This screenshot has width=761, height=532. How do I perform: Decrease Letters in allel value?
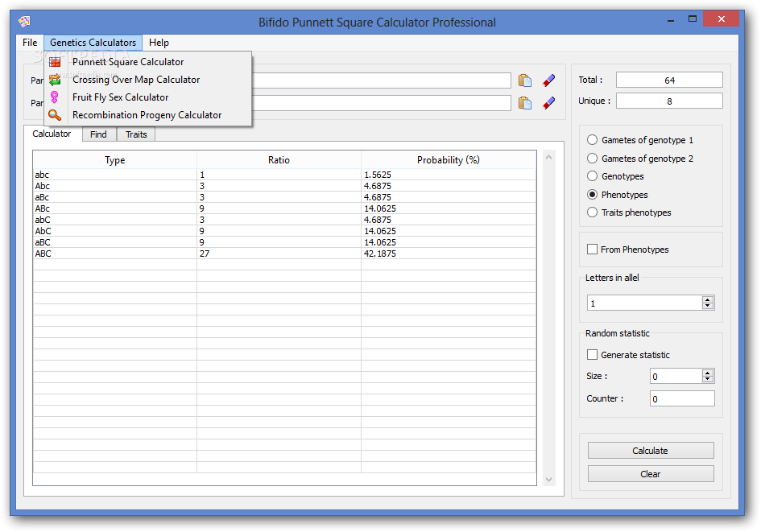point(708,306)
